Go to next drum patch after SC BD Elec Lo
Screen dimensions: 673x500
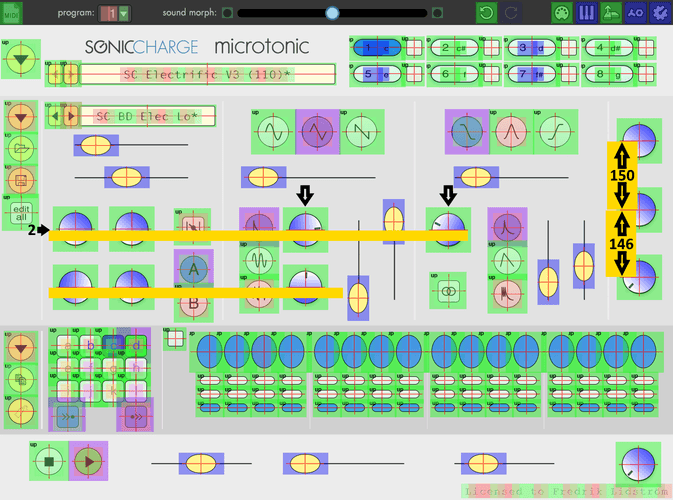coord(71,116)
